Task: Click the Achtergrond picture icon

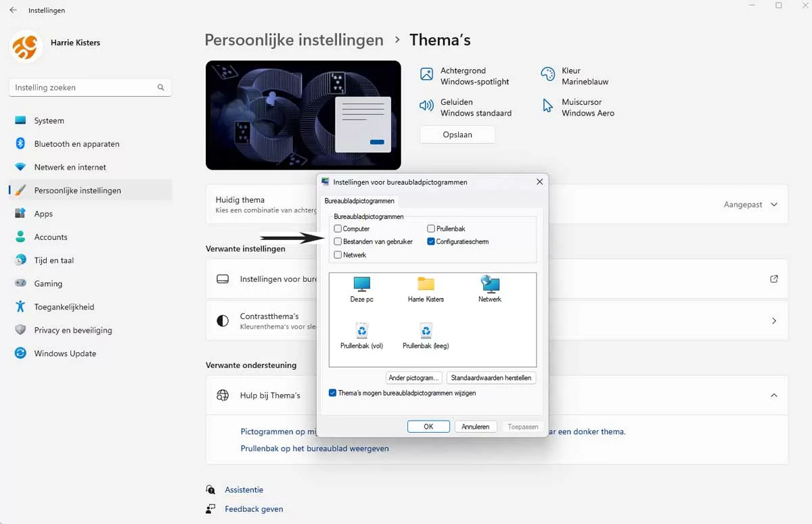Action: tap(426, 74)
